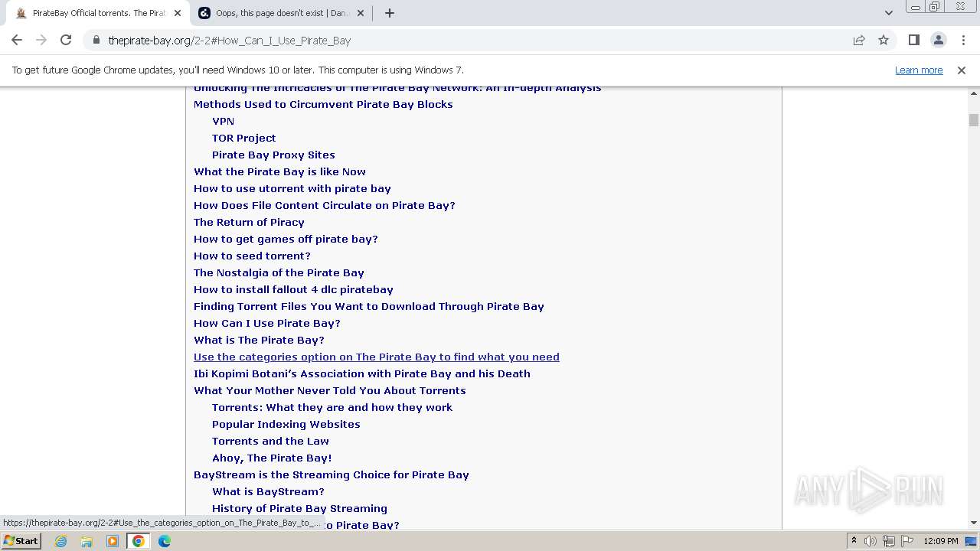
Task: Open 'How to seed torrent?' link
Action: [x=252, y=256]
